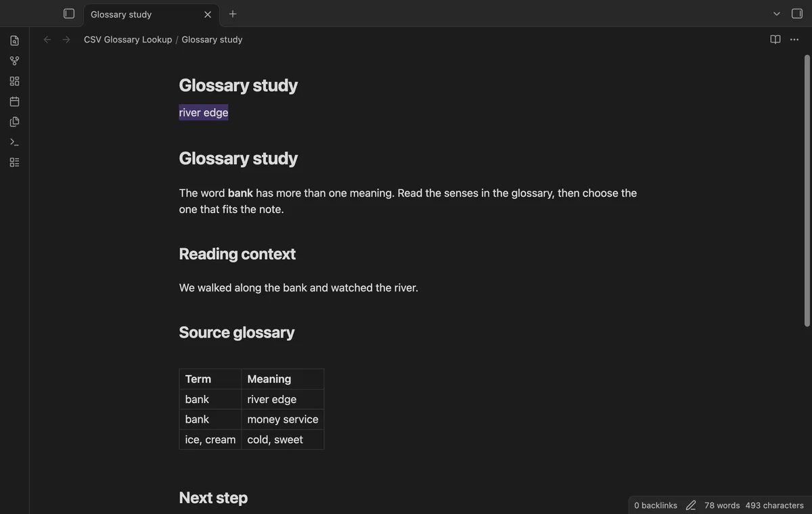Click the bold word 'bank' in paragraph
The height and width of the screenshot is (514, 812).
click(x=240, y=193)
